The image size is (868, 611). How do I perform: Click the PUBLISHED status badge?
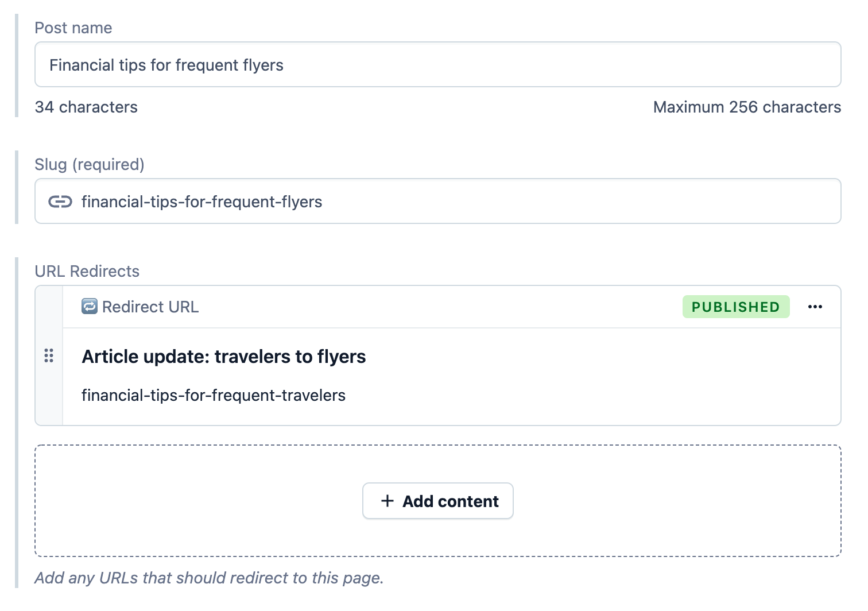735,307
